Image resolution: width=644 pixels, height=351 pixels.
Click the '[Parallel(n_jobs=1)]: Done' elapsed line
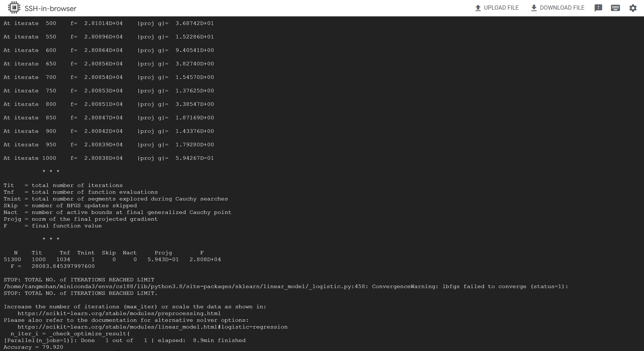click(124, 340)
